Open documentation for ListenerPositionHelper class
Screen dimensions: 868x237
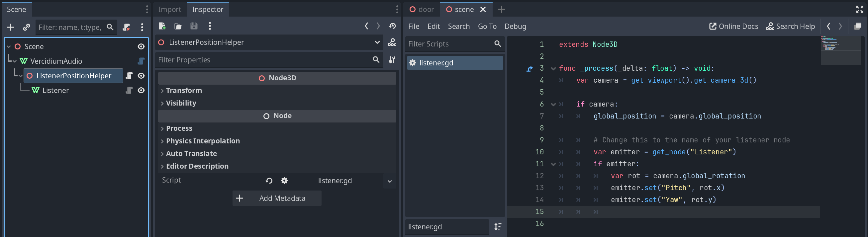tap(392, 42)
